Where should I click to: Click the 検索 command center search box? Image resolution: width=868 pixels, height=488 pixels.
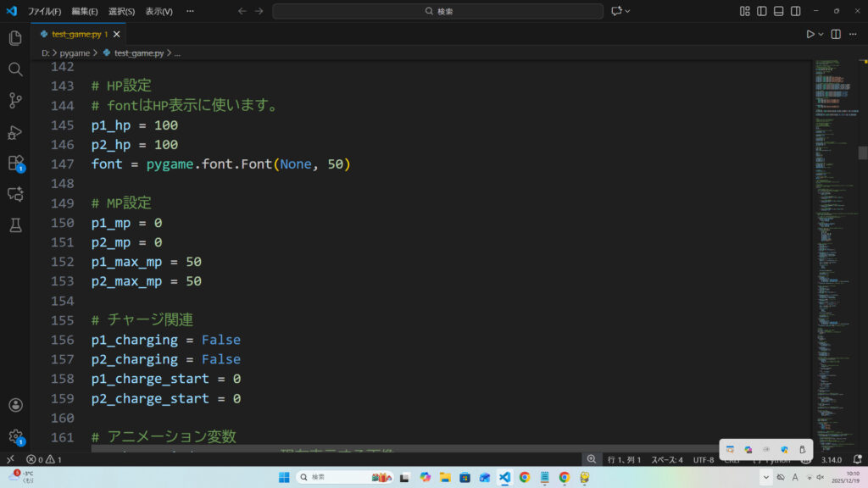click(438, 11)
